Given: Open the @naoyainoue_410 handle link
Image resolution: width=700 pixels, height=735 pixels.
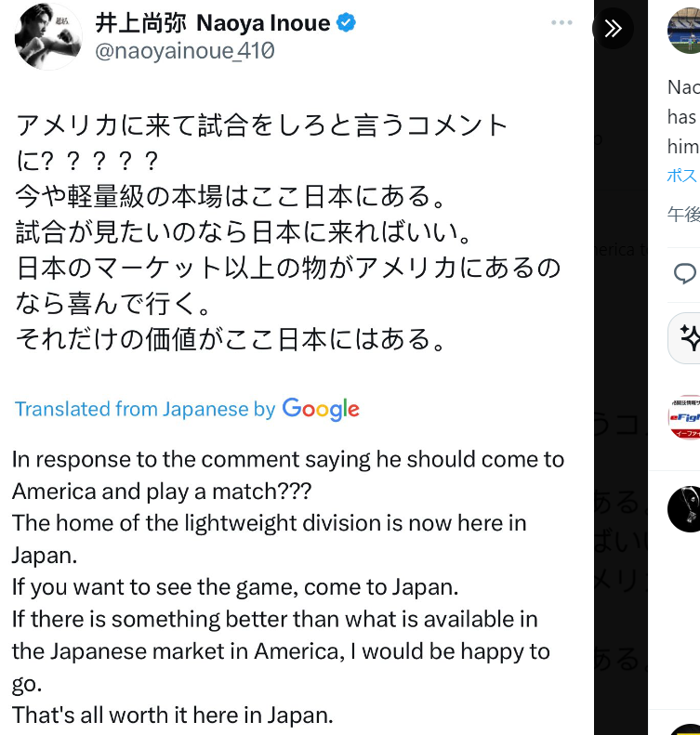Looking at the screenshot, I should 185,52.
